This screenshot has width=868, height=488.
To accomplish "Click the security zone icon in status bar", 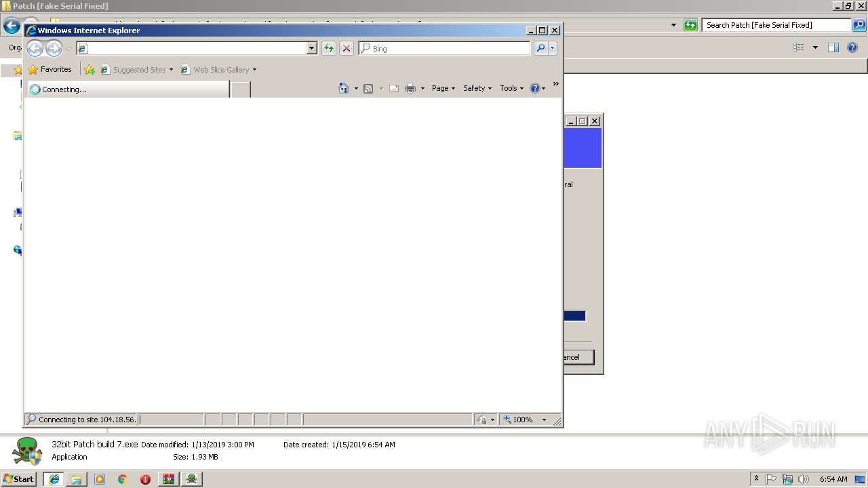I will pos(482,420).
